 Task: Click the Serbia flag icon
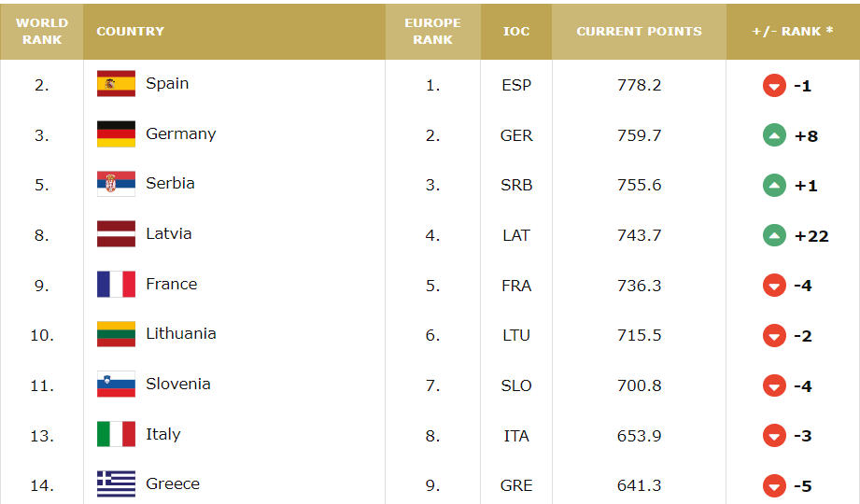point(116,184)
